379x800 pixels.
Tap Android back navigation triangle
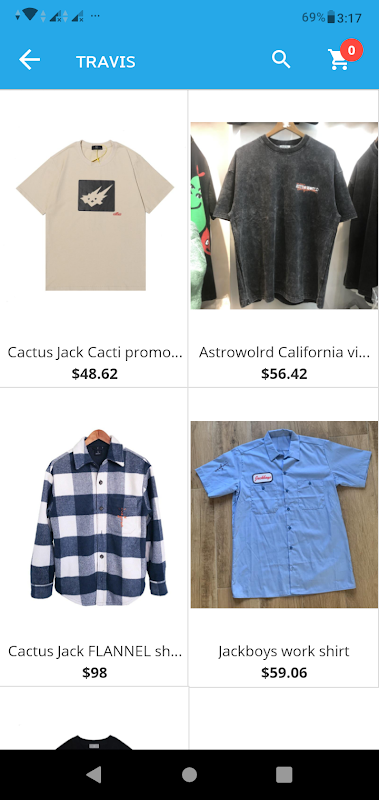click(x=94, y=774)
